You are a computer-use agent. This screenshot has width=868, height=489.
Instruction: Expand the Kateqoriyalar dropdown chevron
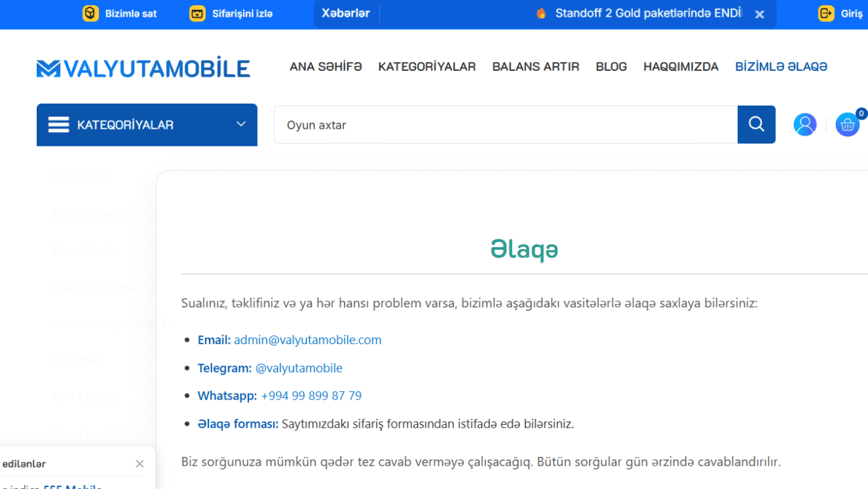(241, 124)
